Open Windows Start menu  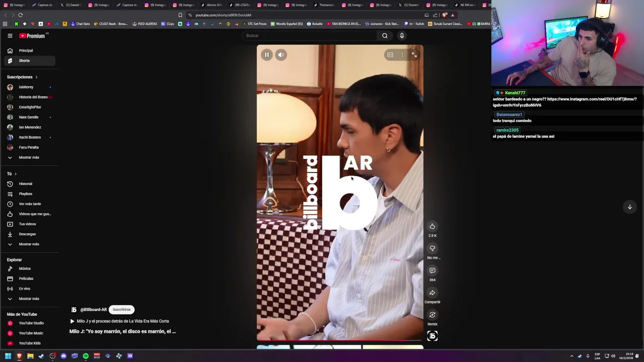[x=8, y=356]
